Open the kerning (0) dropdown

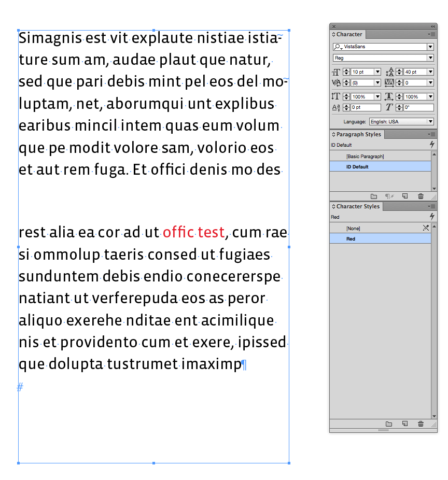(x=377, y=82)
